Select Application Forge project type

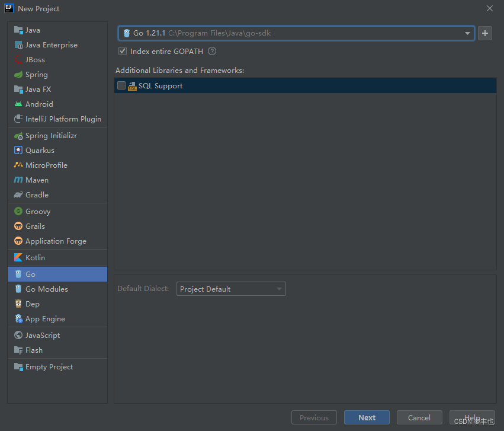click(x=57, y=241)
